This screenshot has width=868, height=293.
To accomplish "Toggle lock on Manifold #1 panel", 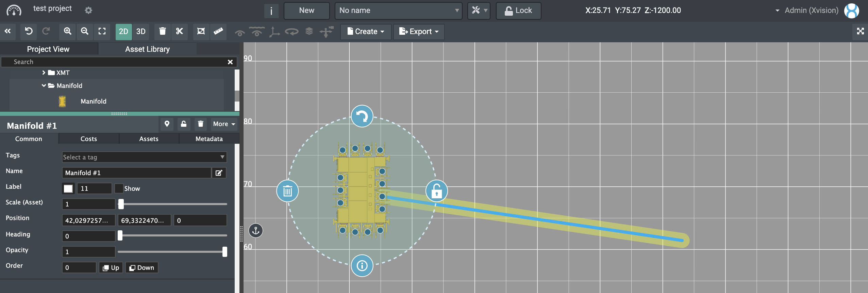I will click(184, 124).
